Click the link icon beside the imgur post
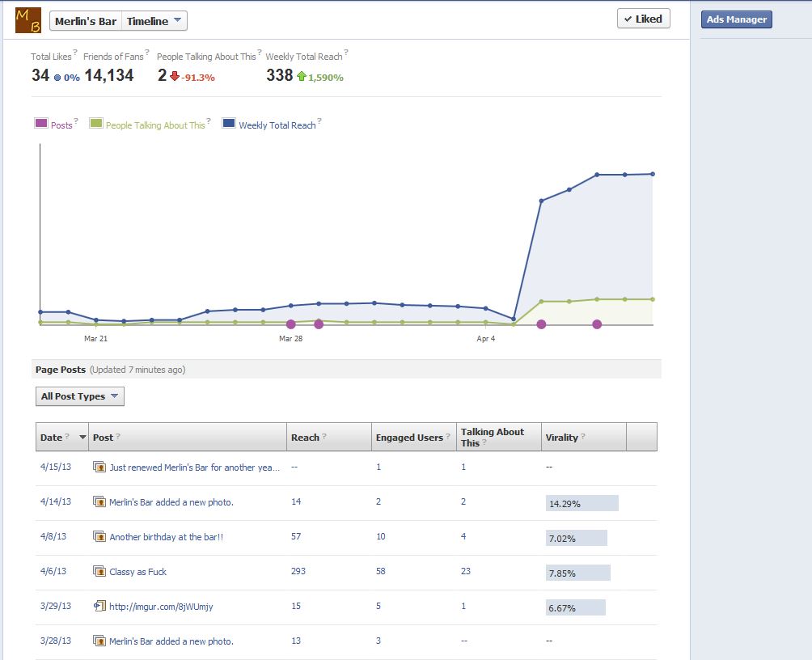The height and width of the screenshot is (660, 812). click(x=99, y=606)
